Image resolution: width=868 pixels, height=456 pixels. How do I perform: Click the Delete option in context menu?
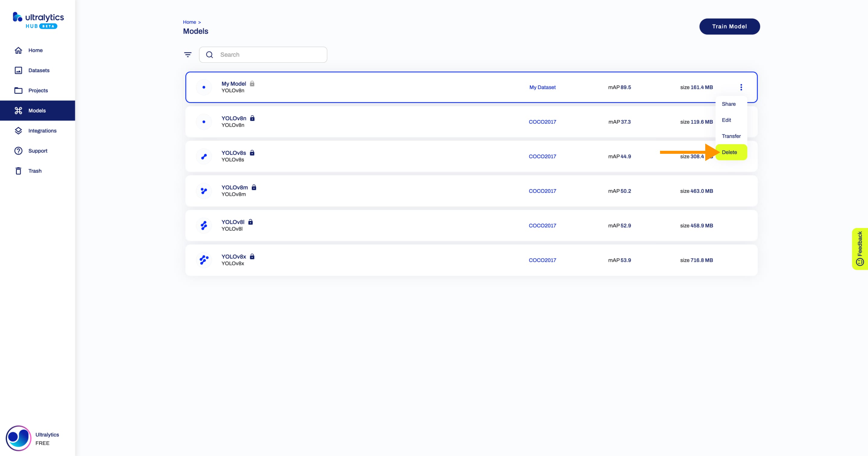click(729, 152)
